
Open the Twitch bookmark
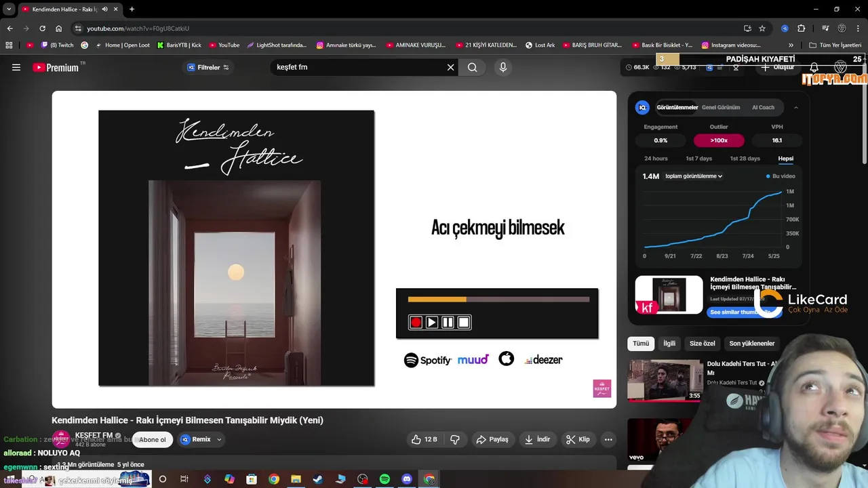point(57,45)
